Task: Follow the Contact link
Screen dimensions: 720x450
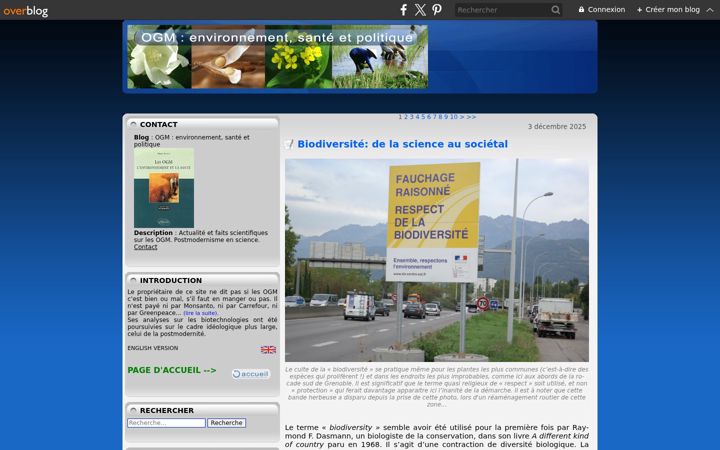Action: point(146,247)
